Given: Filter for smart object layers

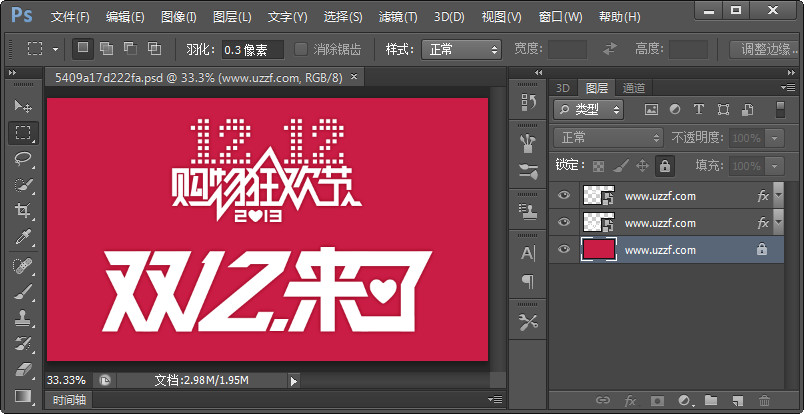Looking at the screenshot, I should (x=748, y=109).
